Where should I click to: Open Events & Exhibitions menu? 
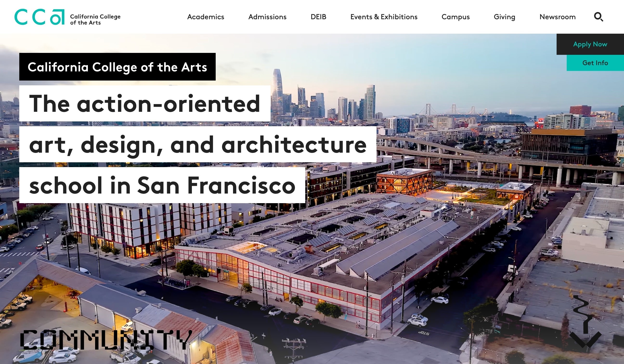[x=384, y=17]
